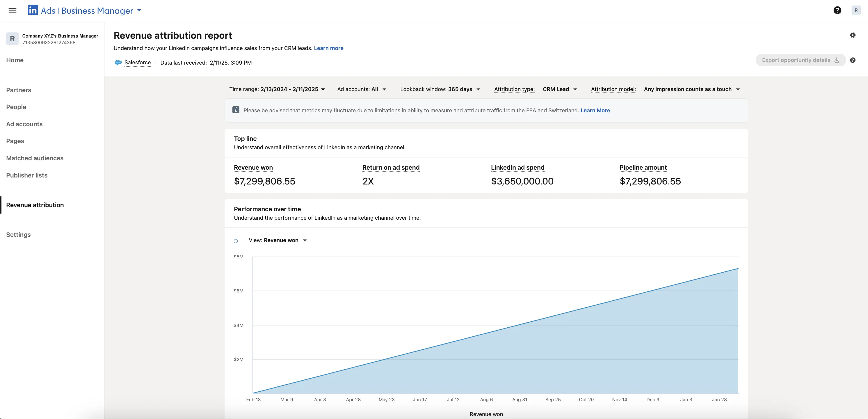Expand the Ad accounts filter dropdown
The height and width of the screenshot is (419, 868).
point(362,89)
